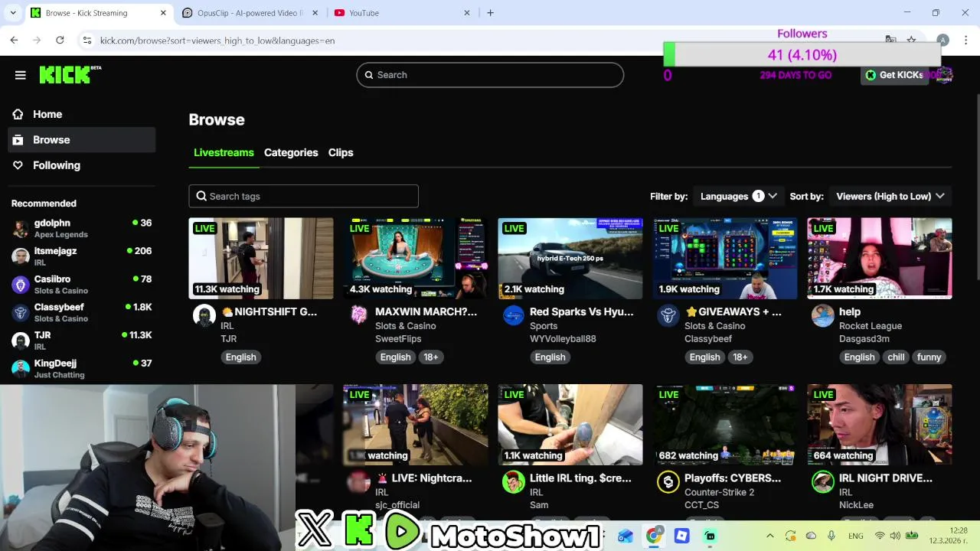Click NickLee channel avatar
The height and width of the screenshot is (551, 980).
coord(823,482)
